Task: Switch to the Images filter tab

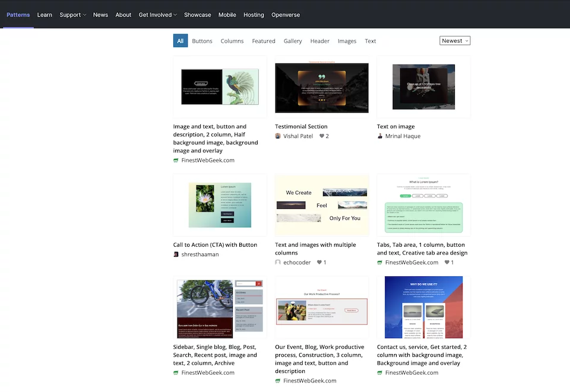Action: 347,41
